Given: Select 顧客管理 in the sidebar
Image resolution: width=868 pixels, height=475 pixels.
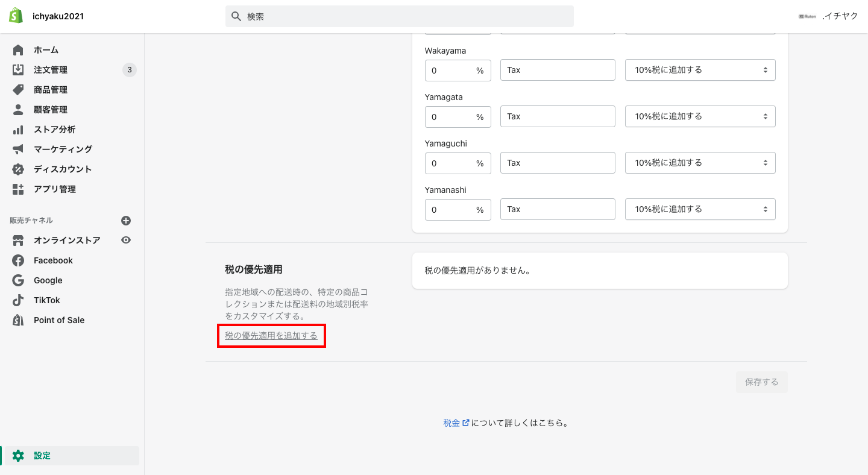Looking at the screenshot, I should 51,110.
